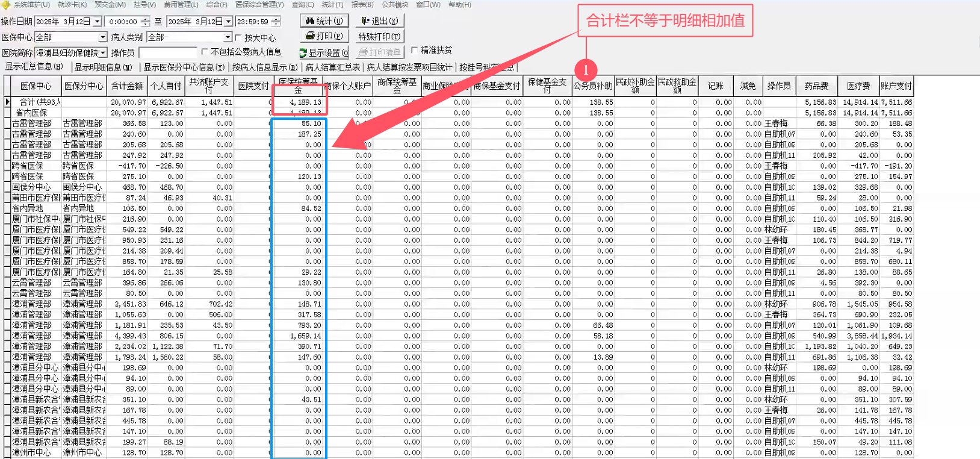Click the 操作员 column header in the table
980x459 pixels.
(779, 86)
